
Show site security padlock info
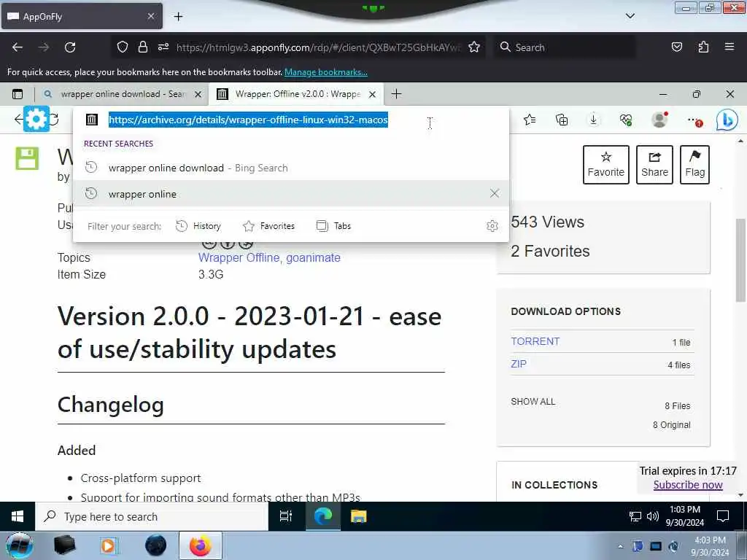click(x=142, y=47)
